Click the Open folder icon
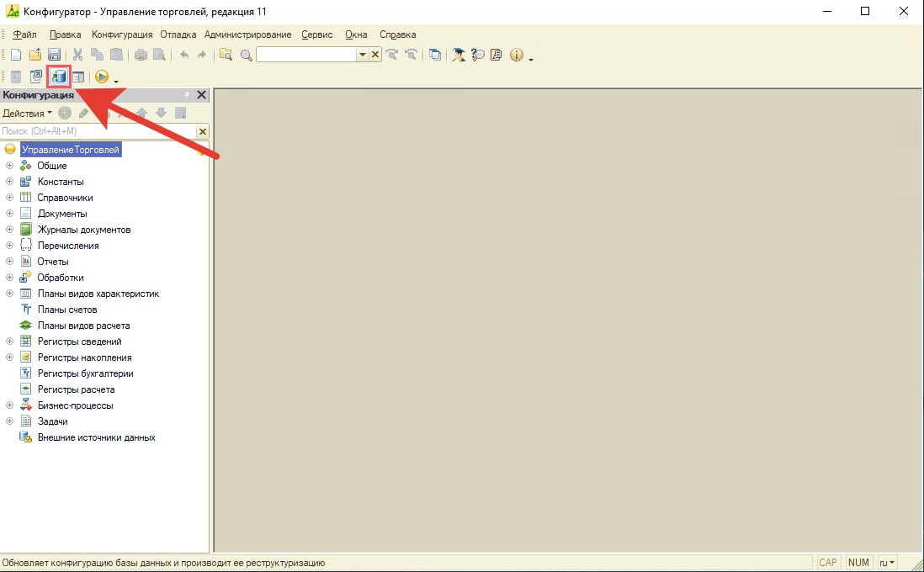 point(35,55)
